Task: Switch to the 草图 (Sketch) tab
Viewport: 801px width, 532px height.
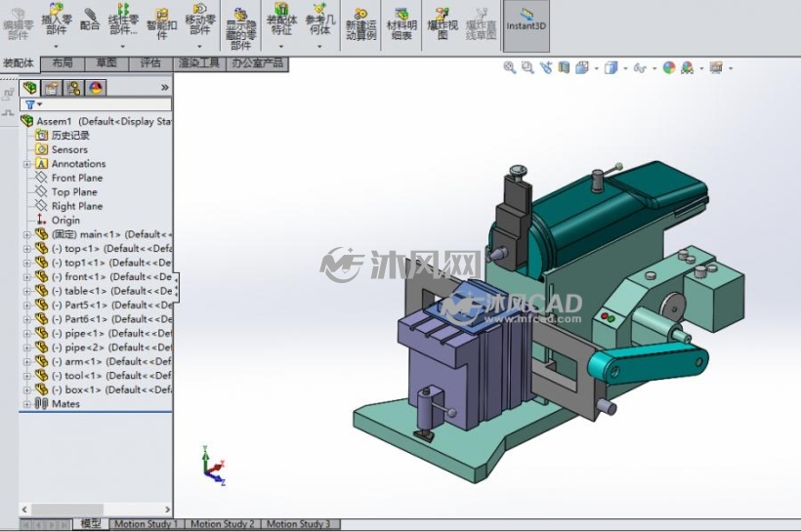Action: tap(106, 63)
